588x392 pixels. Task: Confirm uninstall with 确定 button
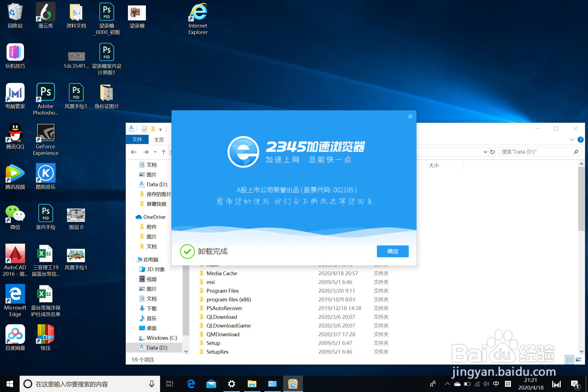393,251
